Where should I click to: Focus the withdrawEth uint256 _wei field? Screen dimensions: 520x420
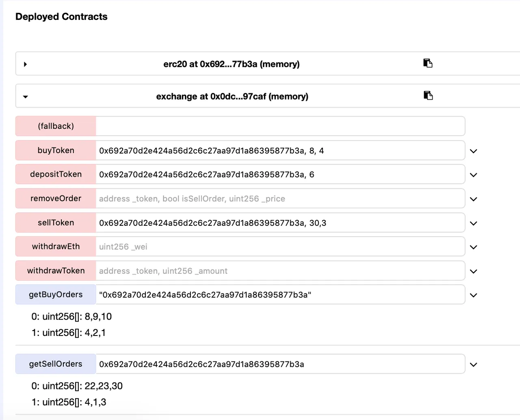click(x=280, y=247)
